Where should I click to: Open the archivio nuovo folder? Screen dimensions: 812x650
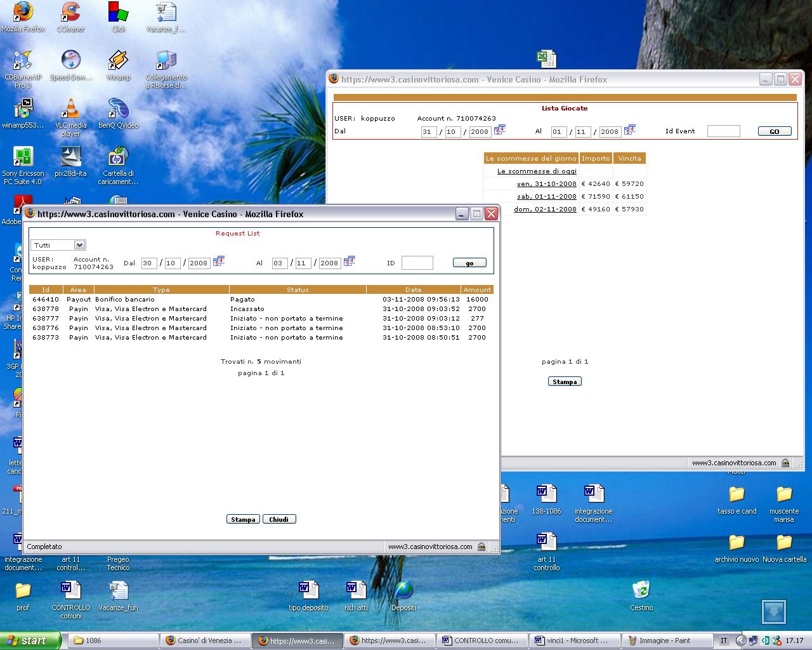point(737,548)
